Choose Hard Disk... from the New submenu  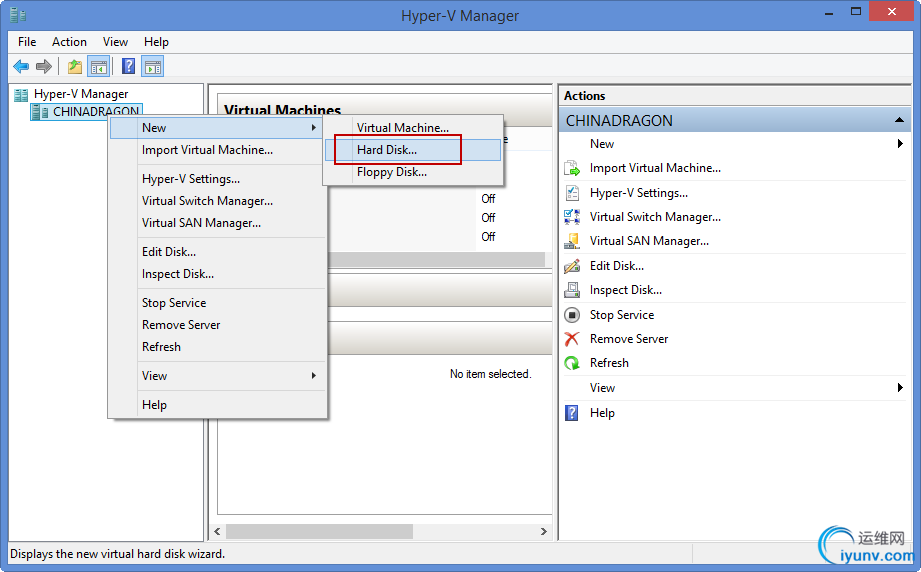pyautogui.click(x=413, y=150)
